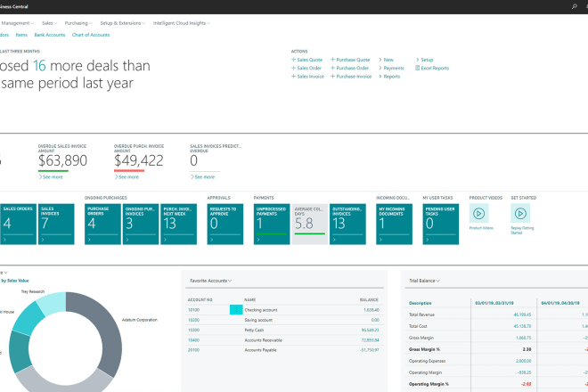Click the Operating Expenses value 2,000.00

524,361
